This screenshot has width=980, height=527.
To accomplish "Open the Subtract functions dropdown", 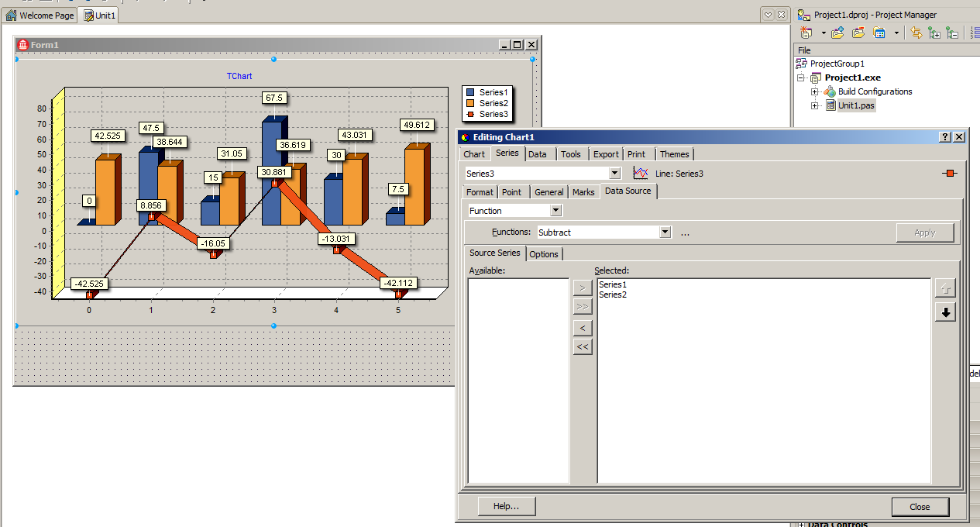I will tap(665, 232).
